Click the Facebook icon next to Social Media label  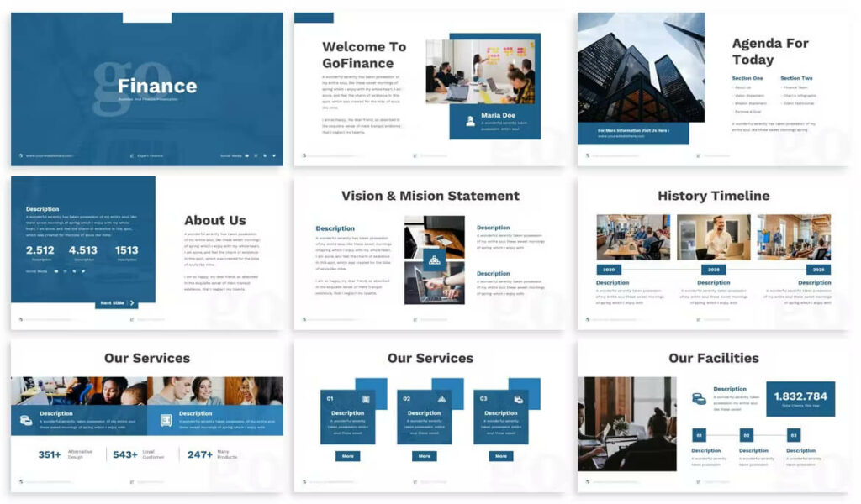click(55, 271)
